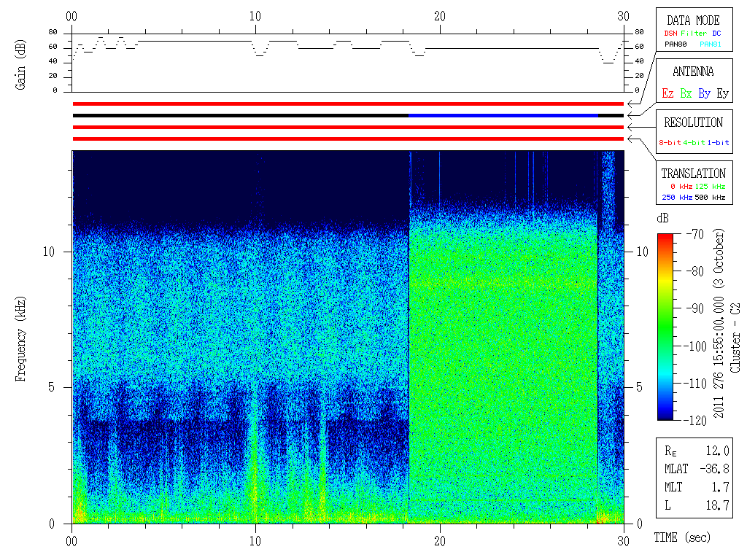Click the gain trace in the Gain plot
This screenshot has width=747, height=560.
(x=348, y=47)
